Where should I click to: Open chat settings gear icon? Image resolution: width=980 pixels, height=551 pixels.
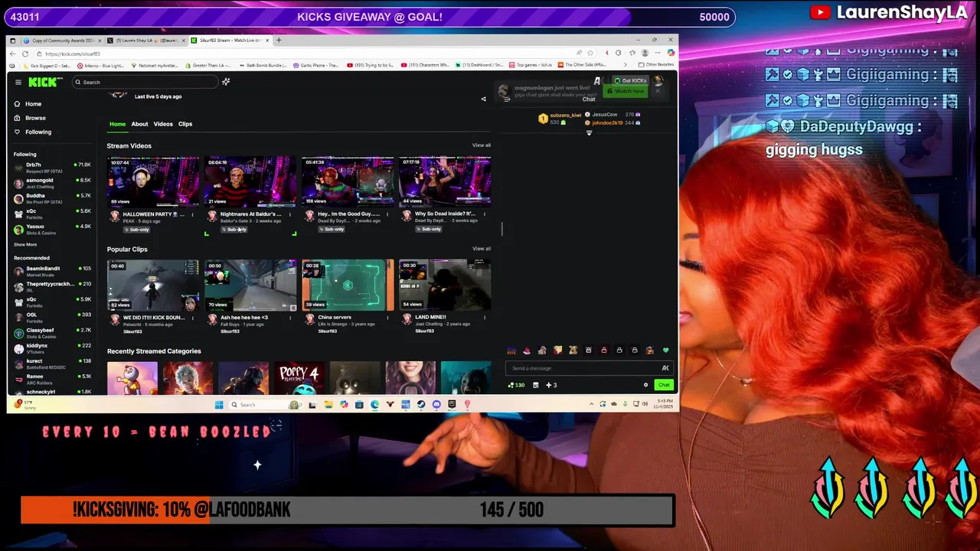[645, 385]
